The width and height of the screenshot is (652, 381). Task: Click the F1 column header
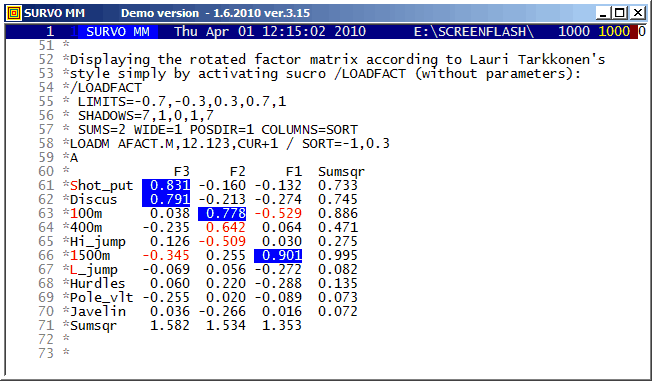click(294, 172)
